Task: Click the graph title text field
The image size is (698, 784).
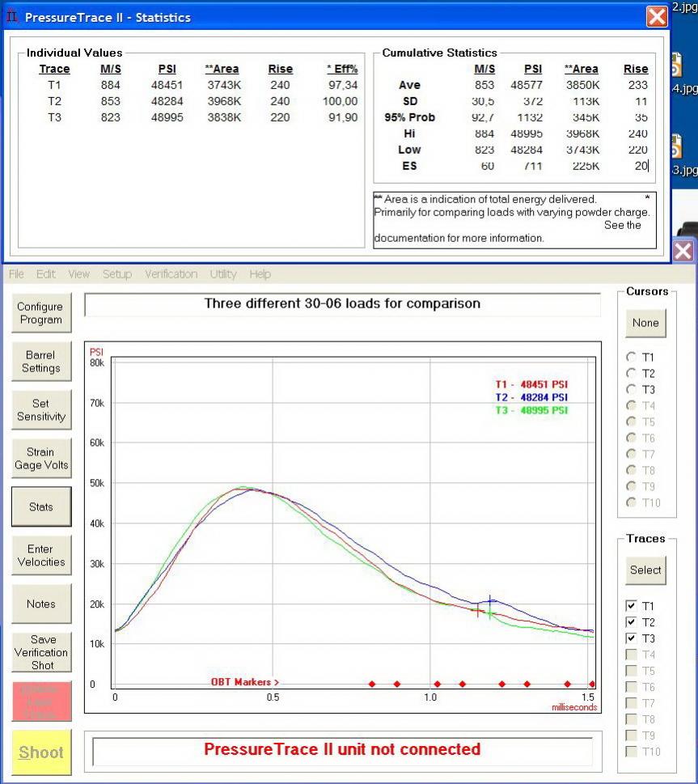Action: (x=342, y=304)
